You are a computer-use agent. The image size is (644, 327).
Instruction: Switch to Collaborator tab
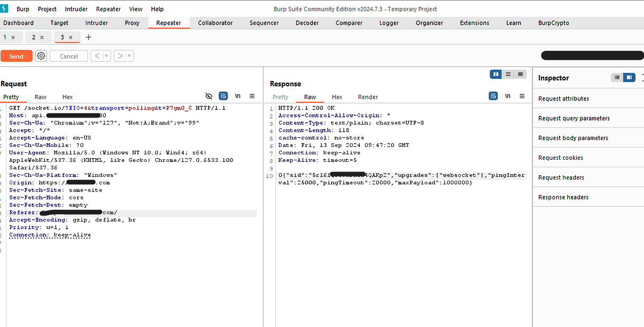point(215,23)
